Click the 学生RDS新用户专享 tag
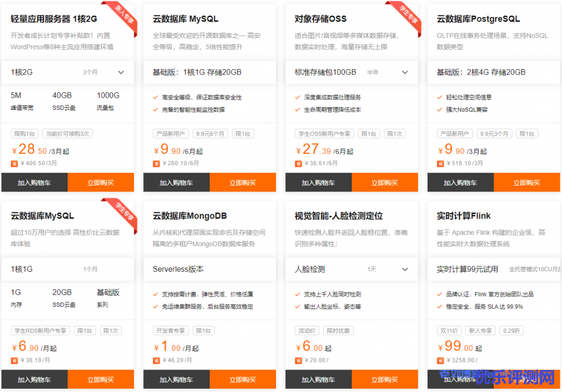The width and height of the screenshot is (562, 392). point(41,331)
